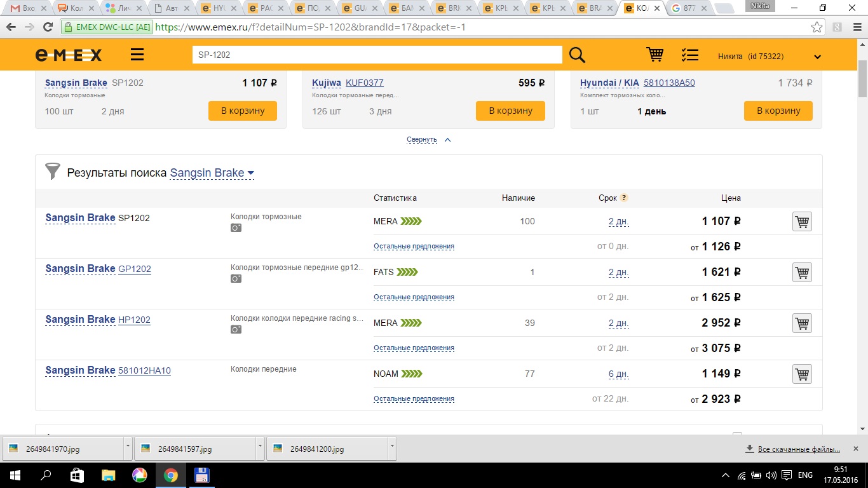Viewport: 868px width, 488px height.
Task: Click the magnifier search icon beside SP-1202
Action: 577,55
